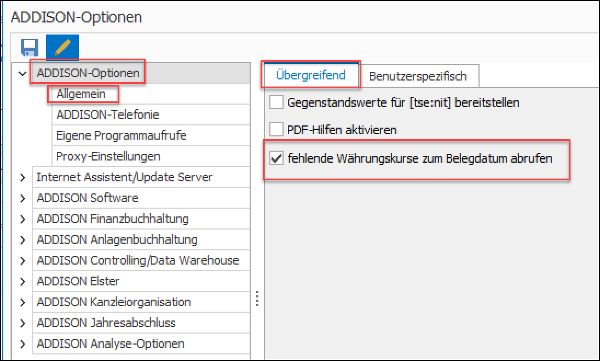Select ADDISON Software tree label

87,198
